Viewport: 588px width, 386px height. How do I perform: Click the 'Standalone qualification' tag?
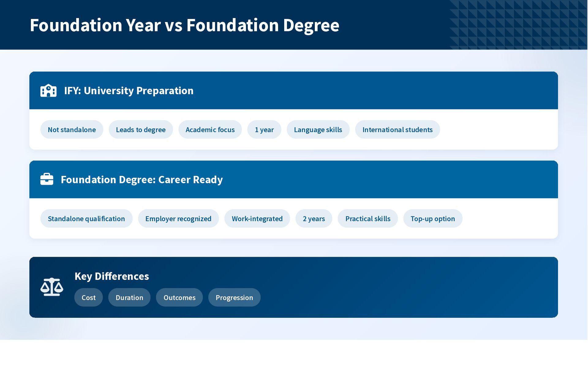pos(86,219)
